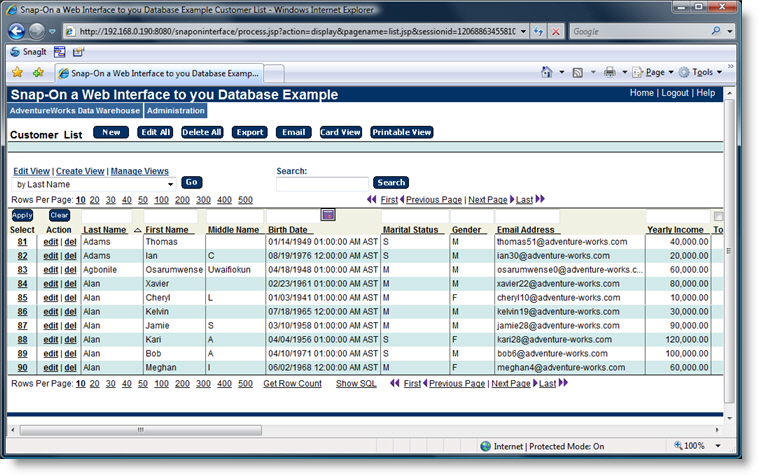Click the Show SQL link
This screenshot has width=758, height=475.
coord(356,383)
